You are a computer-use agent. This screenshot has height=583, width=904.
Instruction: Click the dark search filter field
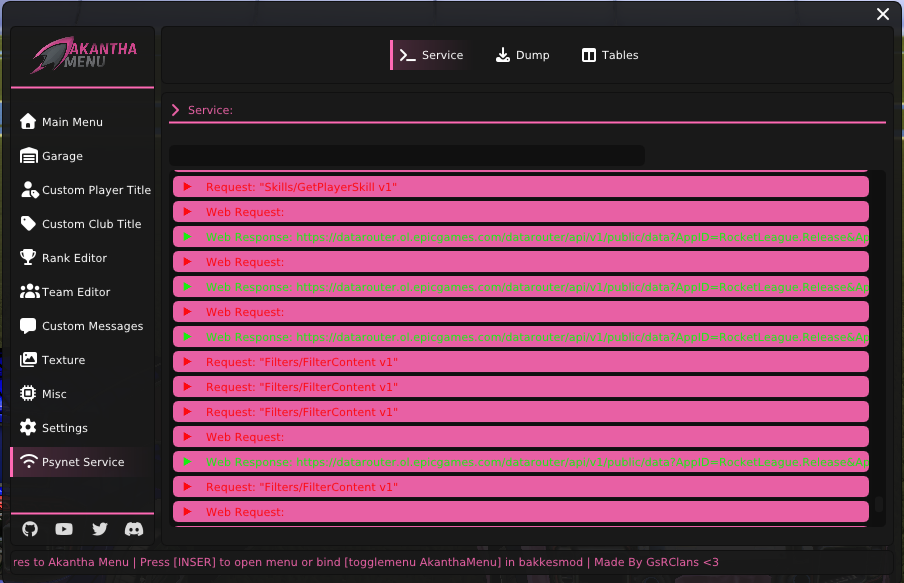tap(406, 155)
